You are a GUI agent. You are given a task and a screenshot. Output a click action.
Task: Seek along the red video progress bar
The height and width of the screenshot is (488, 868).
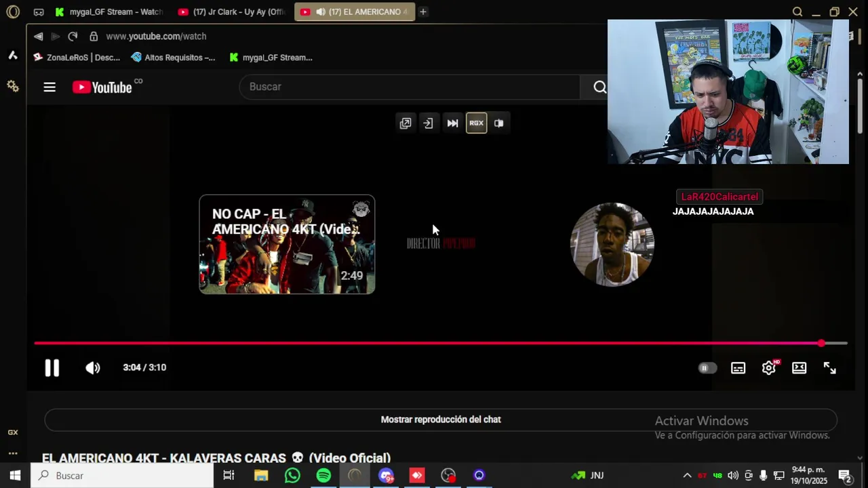(x=441, y=344)
